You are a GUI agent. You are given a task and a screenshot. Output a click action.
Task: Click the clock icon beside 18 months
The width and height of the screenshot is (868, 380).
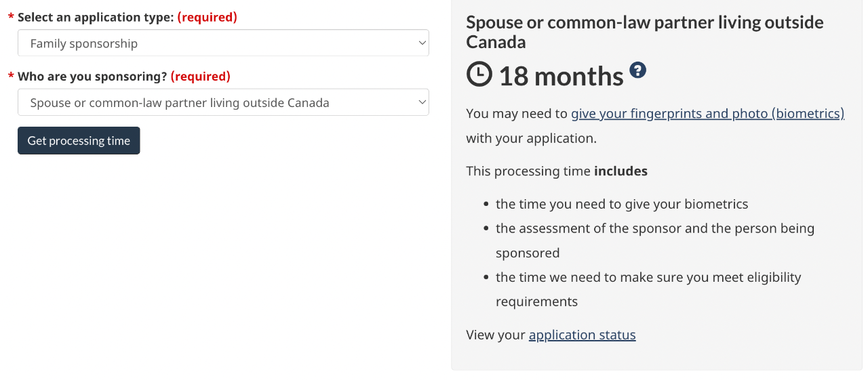coord(479,75)
